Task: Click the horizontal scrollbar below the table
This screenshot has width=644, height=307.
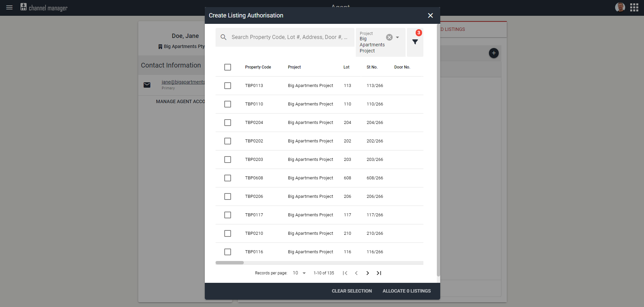Action: tap(230, 263)
